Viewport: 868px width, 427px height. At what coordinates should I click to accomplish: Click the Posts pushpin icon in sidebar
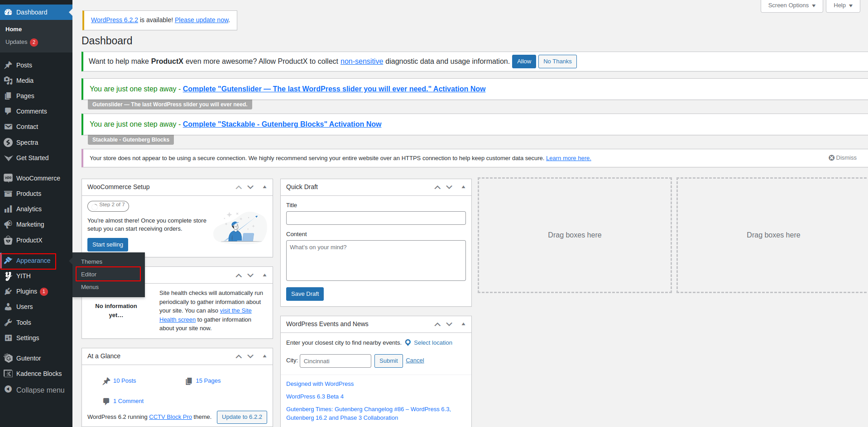tap(8, 65)
